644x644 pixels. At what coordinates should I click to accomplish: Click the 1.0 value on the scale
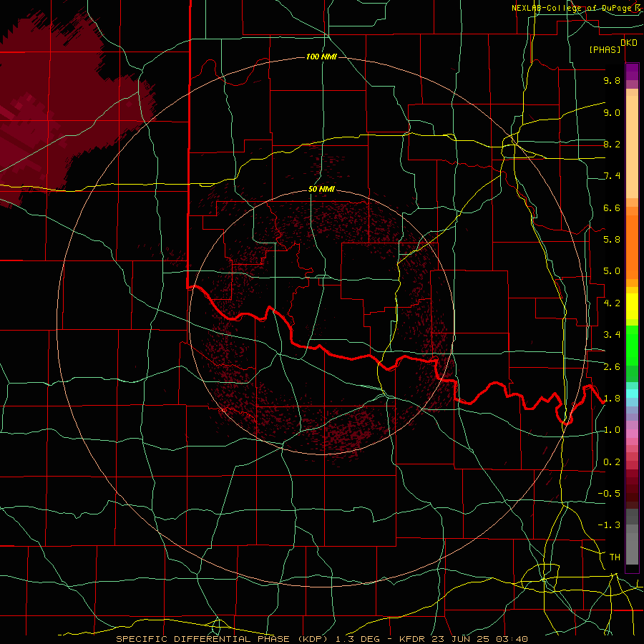(612, 430)
